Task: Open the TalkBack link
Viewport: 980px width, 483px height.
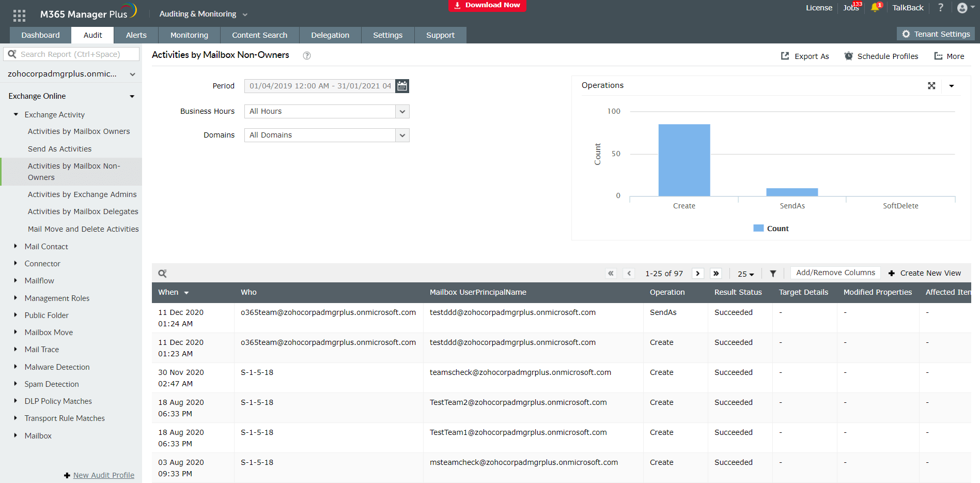Action: [908, 8]
